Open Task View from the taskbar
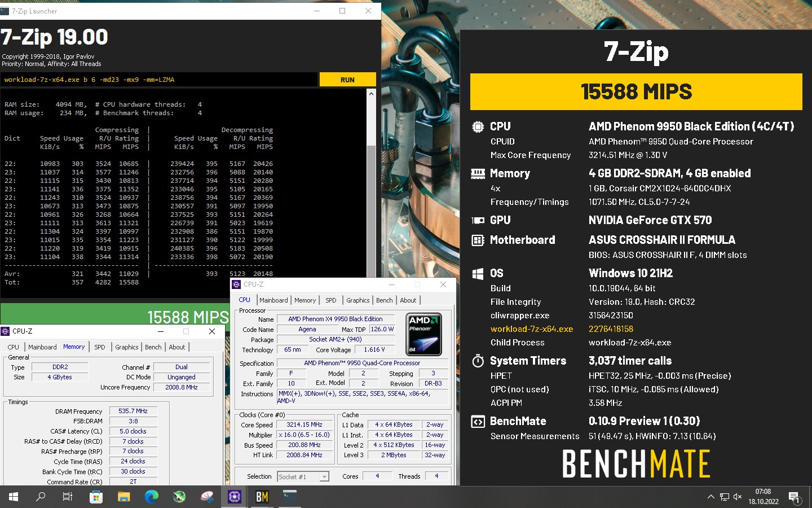The height and width of the screenshot is (508, 812). [x=68, y=497]
